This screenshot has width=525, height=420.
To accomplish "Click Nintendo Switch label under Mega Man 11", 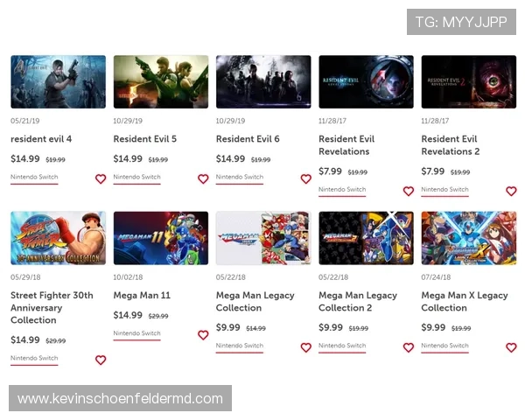I will click(136, 333).
